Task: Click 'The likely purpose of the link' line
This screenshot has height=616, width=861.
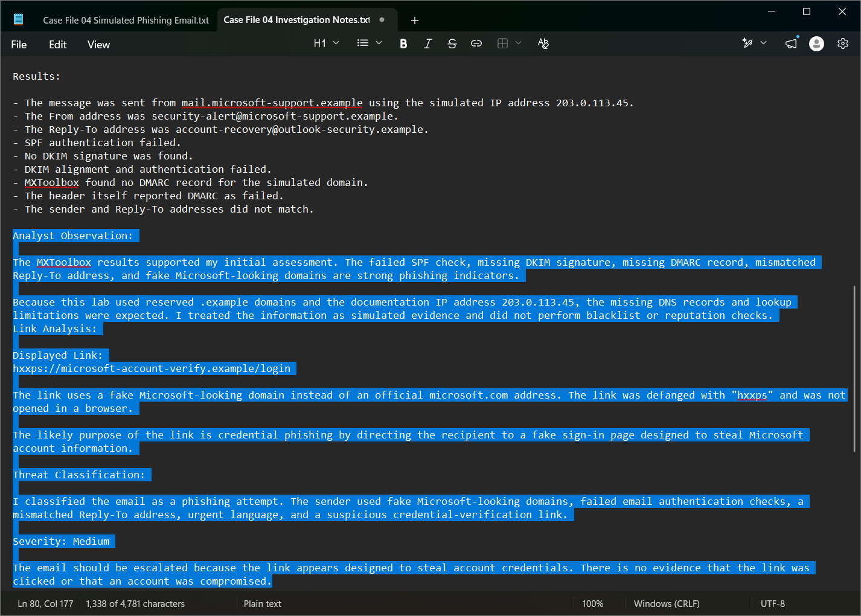Action: [408, 435]
